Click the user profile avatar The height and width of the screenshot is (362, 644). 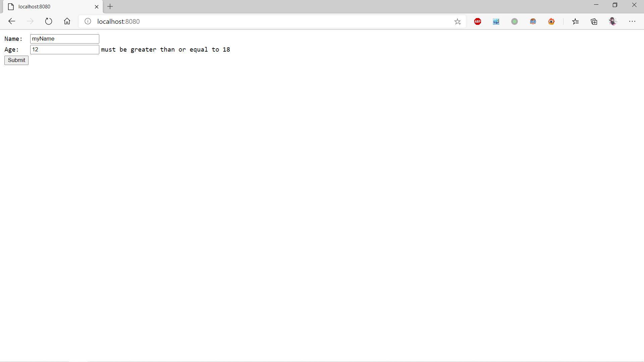pos(613,21)
